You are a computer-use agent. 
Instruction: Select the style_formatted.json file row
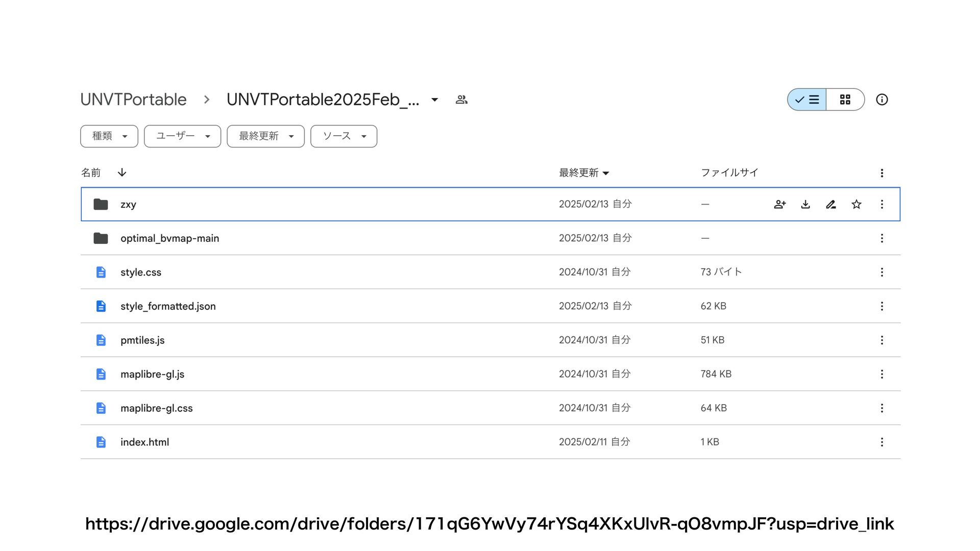(x=168, y=306)
